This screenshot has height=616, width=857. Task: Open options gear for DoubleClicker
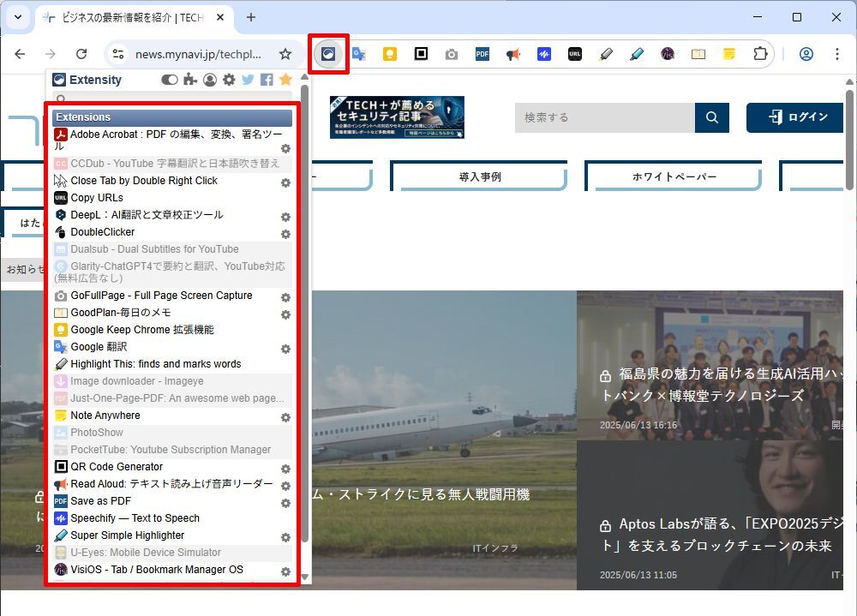click(x=285, y=234)
